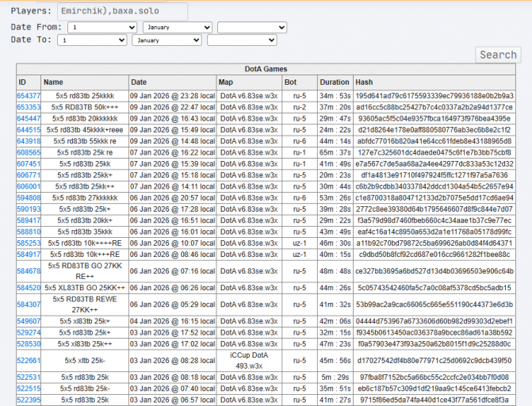Open game ID 584917 link

tap(29, 255)
